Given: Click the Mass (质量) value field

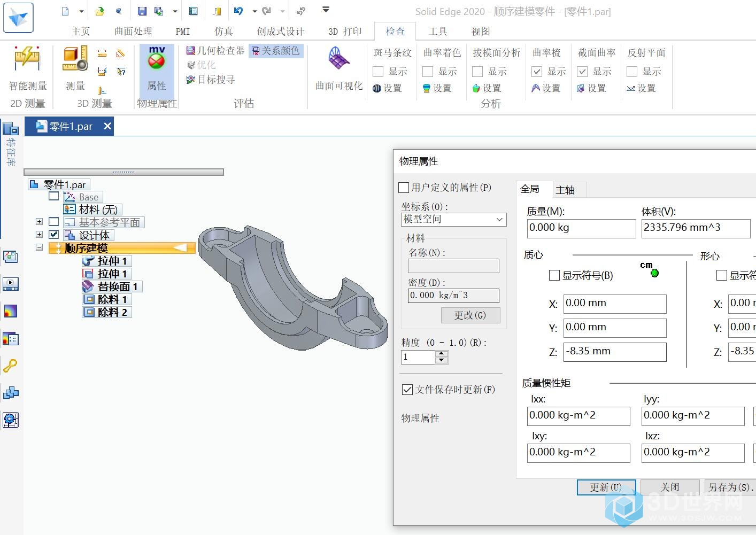Looking at the screenshot, I should [x=581, y=228].
